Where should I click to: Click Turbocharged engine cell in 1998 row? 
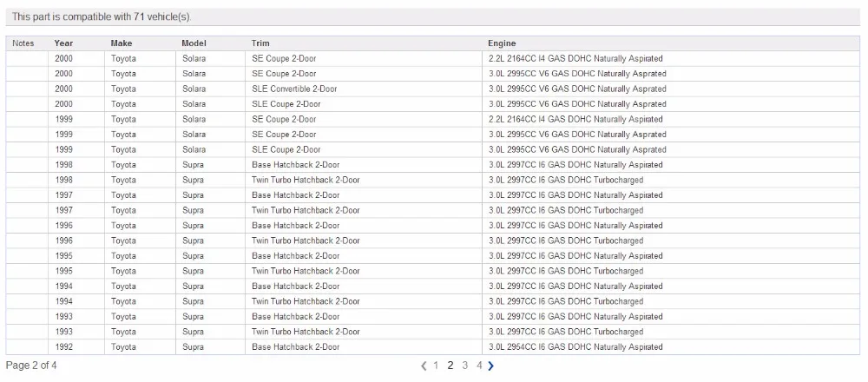click(x=670, y=180)
